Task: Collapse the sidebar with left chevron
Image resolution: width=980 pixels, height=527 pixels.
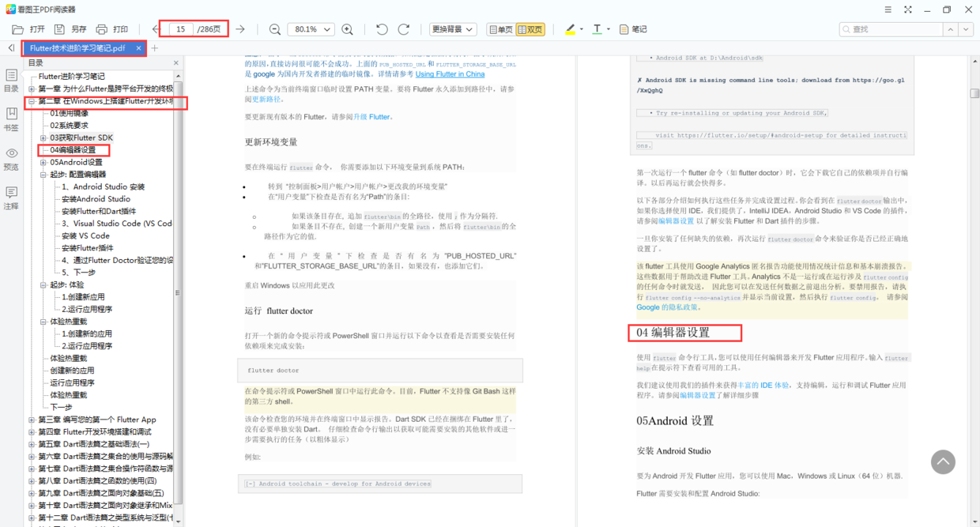Action: coord(11,48)
